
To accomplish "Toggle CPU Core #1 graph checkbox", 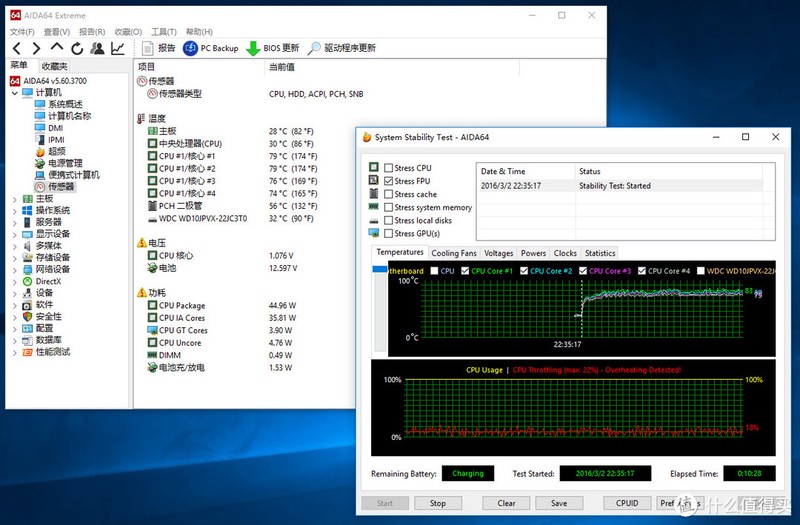I will pos(465,271).
